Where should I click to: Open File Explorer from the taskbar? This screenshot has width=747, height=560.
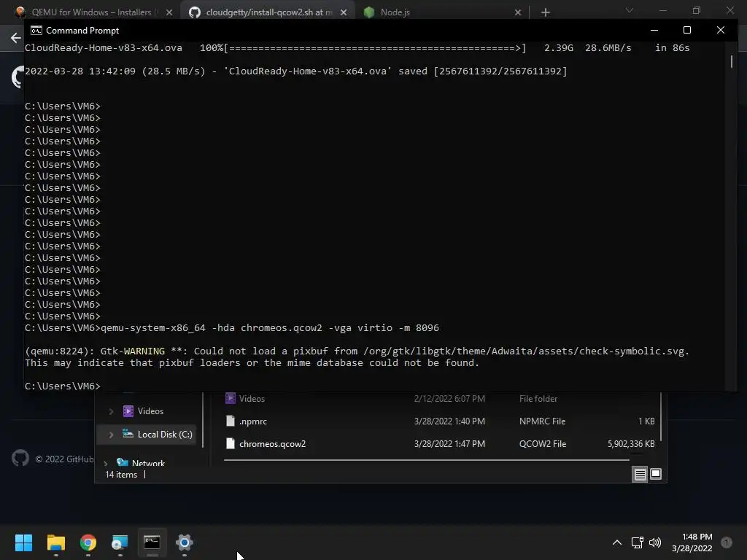(x=55, y=542)
